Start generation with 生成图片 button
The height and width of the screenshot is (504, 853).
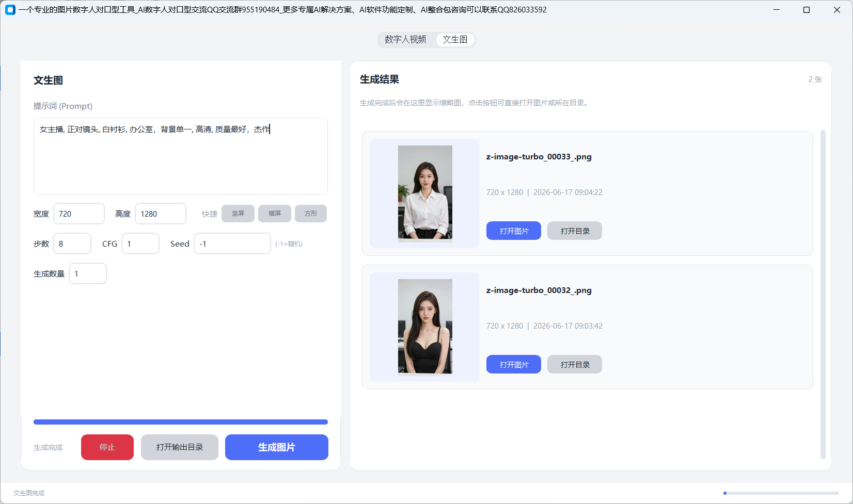tap(277, 447)
